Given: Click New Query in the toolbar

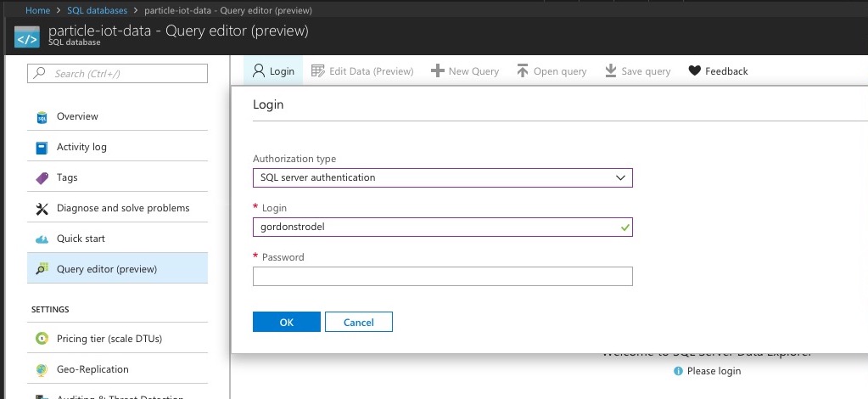Looking at the screenshot, I should click(465, 71).
